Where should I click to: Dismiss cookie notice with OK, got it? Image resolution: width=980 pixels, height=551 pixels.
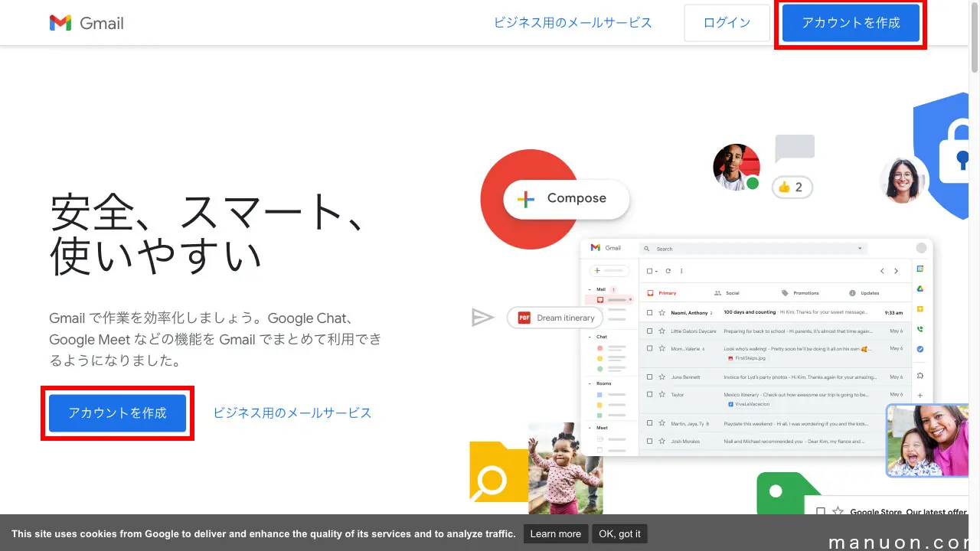pos(619,534)
